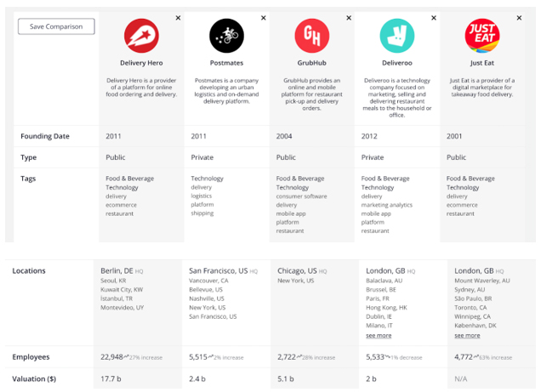Open the Delivery Hero company name link
Screen dimensions: 541x392
(141, 63)
